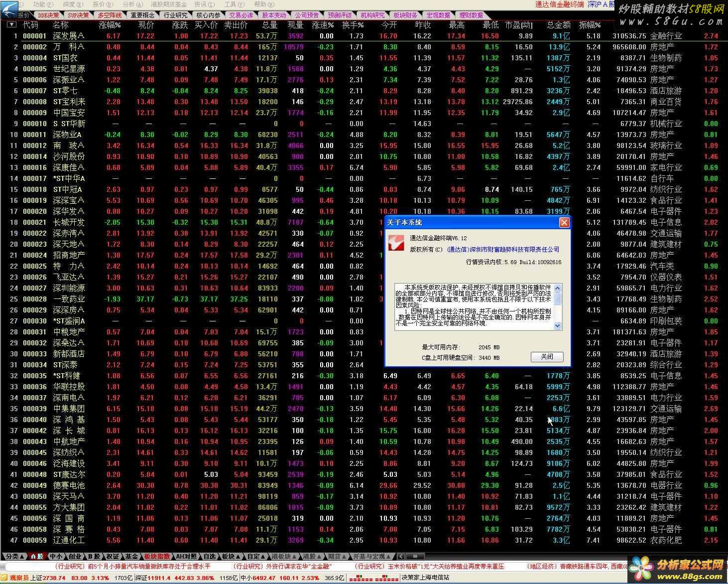Sort by the 市盈(动) column header

click(x=518, y=24)
